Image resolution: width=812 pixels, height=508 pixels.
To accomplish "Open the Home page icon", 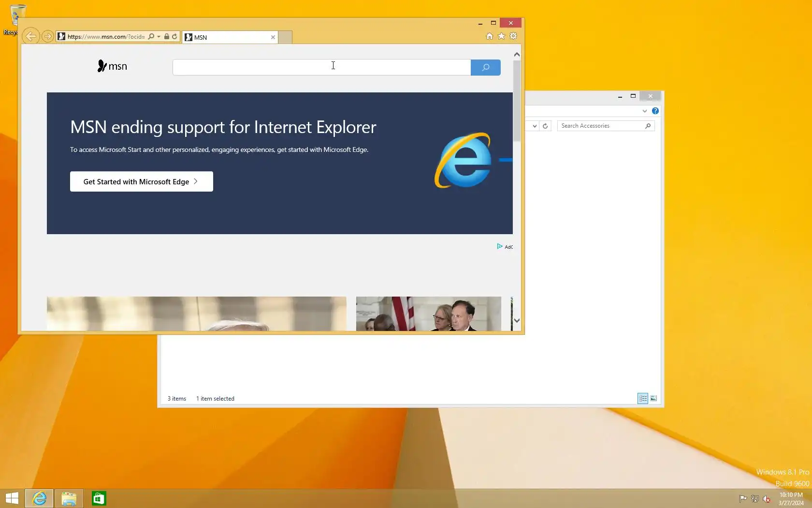I will 490,36.
